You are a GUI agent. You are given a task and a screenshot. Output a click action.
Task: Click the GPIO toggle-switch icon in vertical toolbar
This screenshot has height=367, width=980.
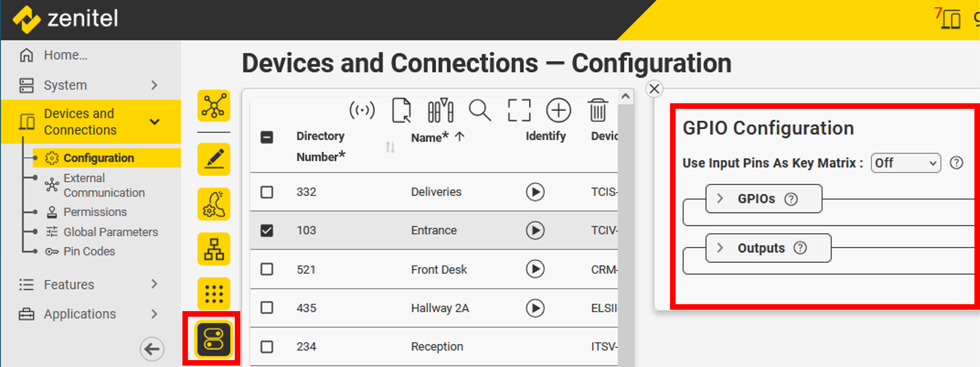[213, 339]
